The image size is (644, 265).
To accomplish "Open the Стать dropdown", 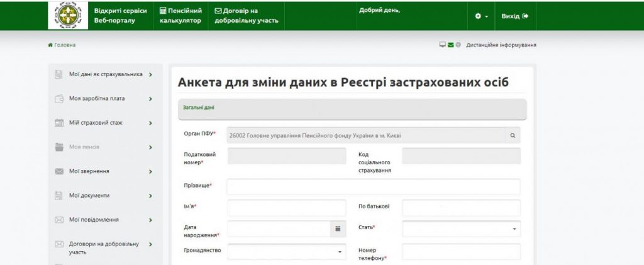I will point(461,229).
